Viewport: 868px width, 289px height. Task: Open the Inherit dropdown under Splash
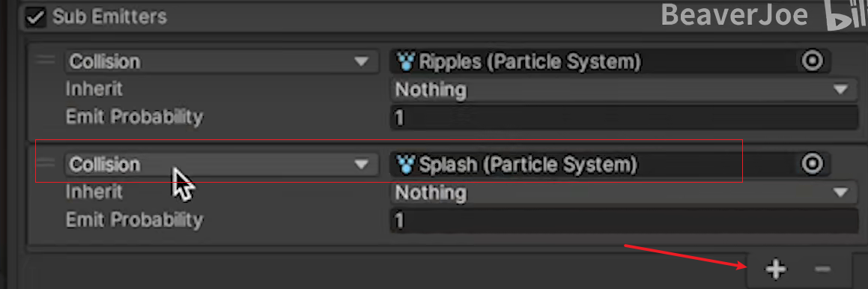tap(625, 192)
